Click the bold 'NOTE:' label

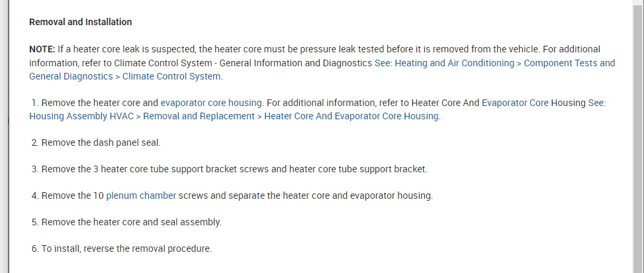(x=42, y=49)
